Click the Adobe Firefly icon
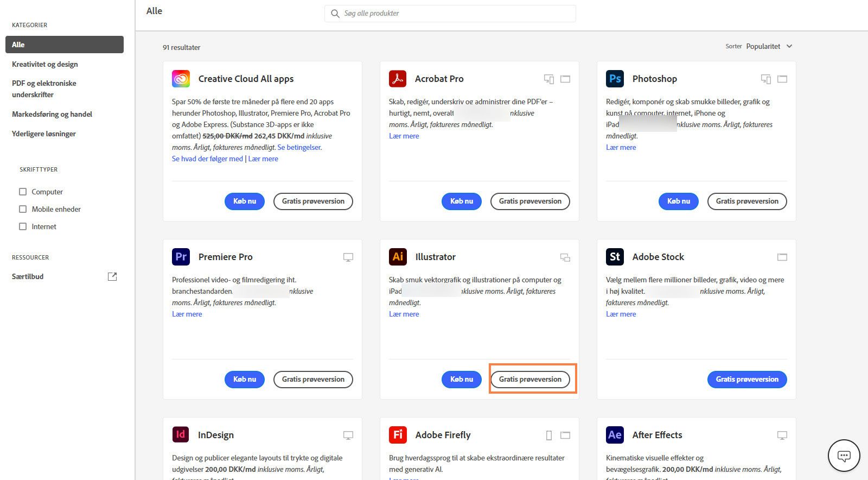This screenshot has height=480, width=868. click(x=398, y=435)
